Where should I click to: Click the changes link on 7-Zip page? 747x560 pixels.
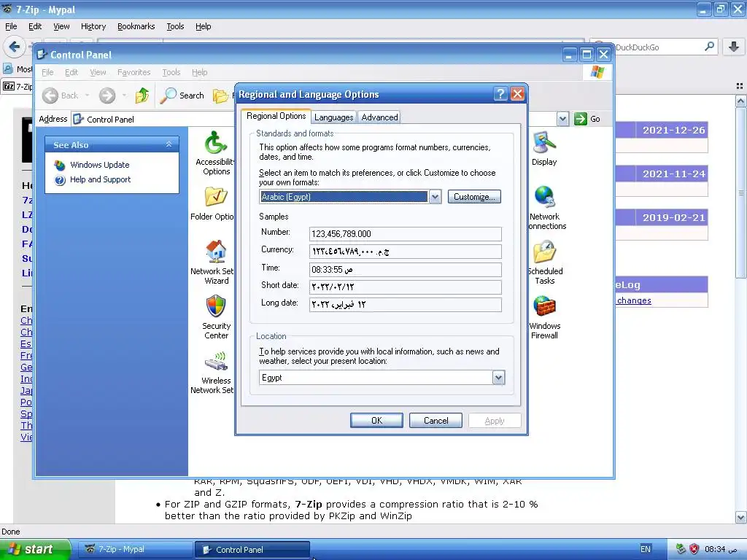coord(634,300)
